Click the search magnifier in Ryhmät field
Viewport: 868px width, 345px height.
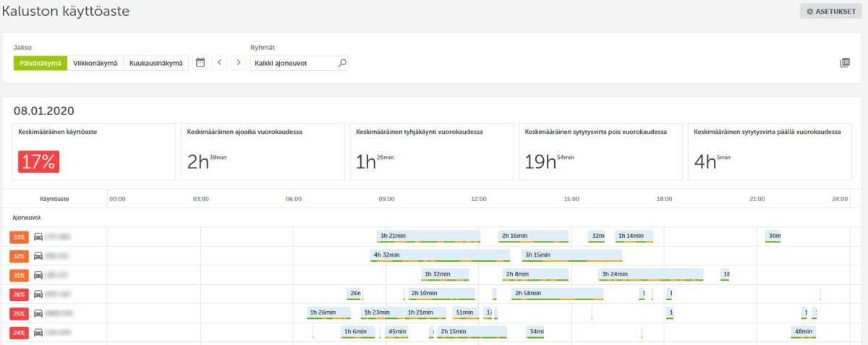[342, 63]
